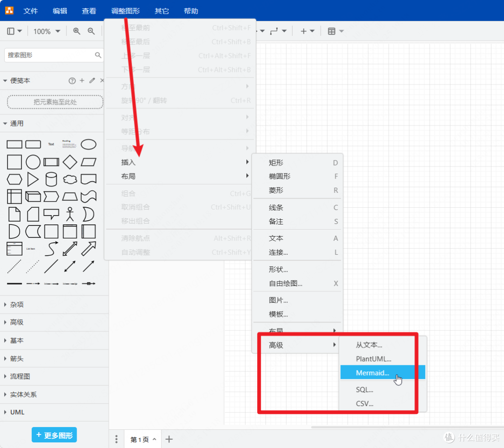Select SQL... in the advanced submenu
Image resolution: width=504 pixels, height=448 pixels.
pyautogui.click(x=383, y=390)
